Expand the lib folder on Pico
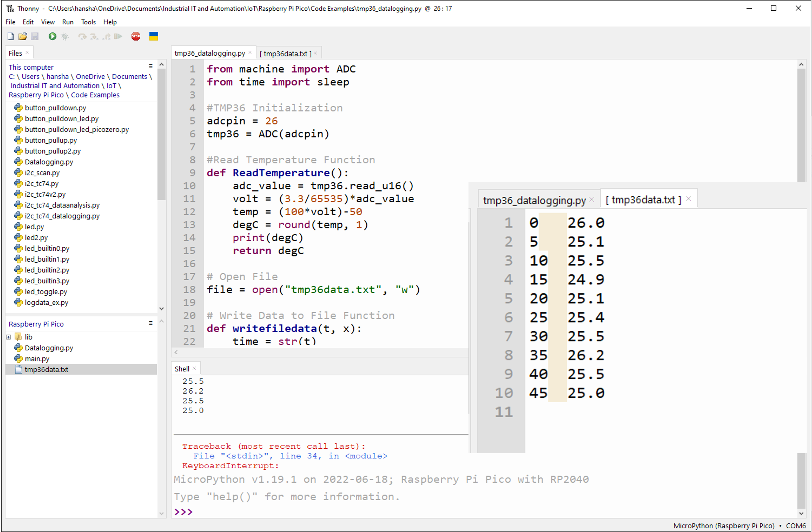Viewport: 812px width, 532px height. [x=9, y=337]
